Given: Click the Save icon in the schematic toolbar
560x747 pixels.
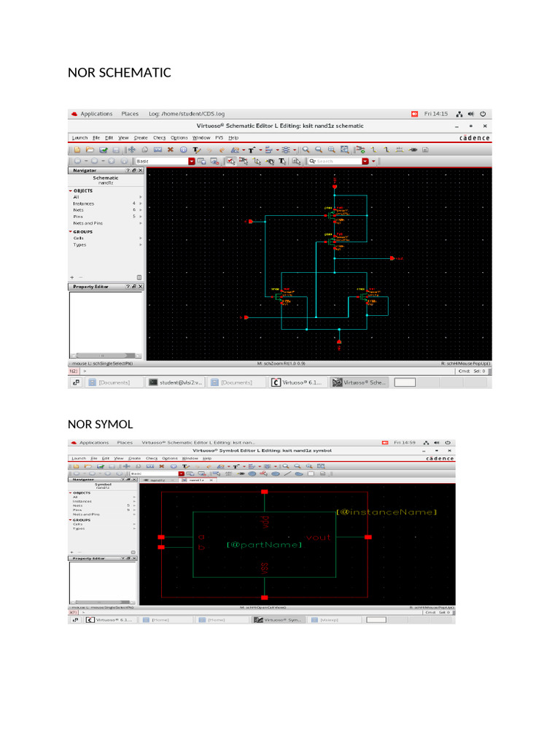Looking at the screenshot, I should 116,150.
